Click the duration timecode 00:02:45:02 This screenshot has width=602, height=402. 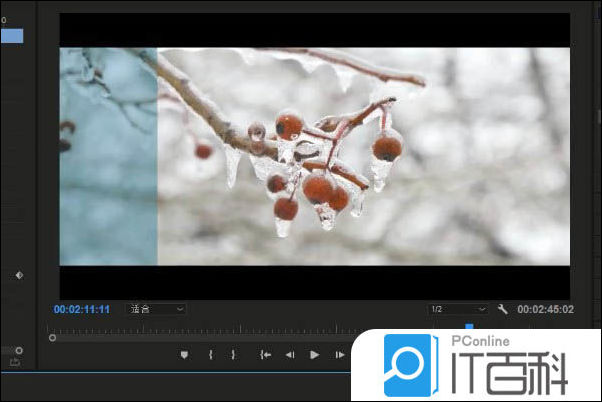click(x=545, y=309)
